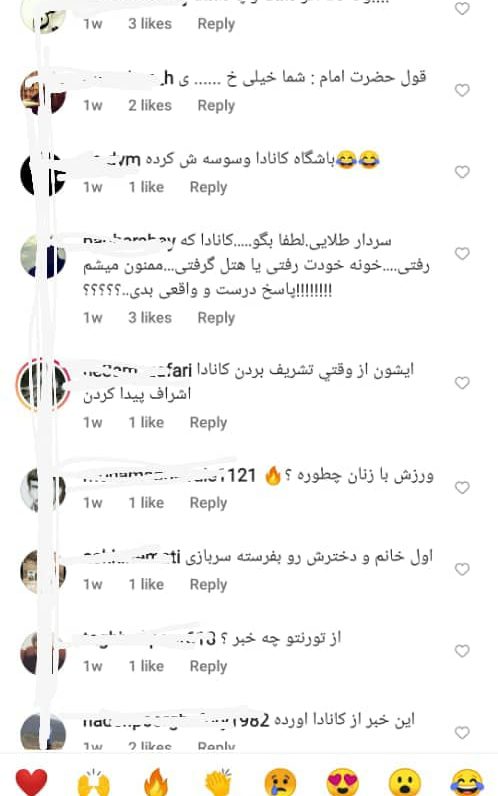This screenshot has height=796, width=498.
Task: Select the fire emoji reaction
Action: click(x=156, y=782)
